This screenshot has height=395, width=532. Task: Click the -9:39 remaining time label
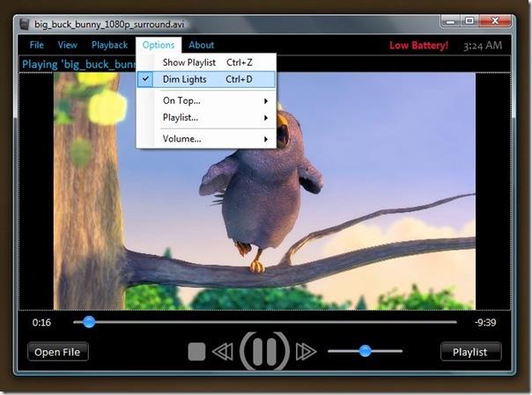click(485, 322)
